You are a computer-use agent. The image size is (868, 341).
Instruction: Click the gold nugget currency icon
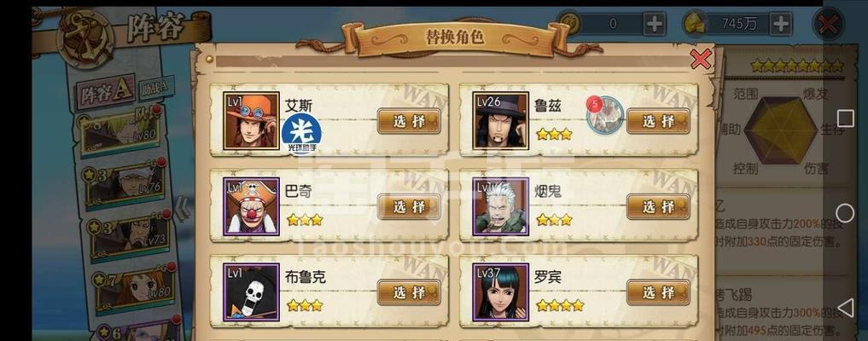[x=696, y=24]
